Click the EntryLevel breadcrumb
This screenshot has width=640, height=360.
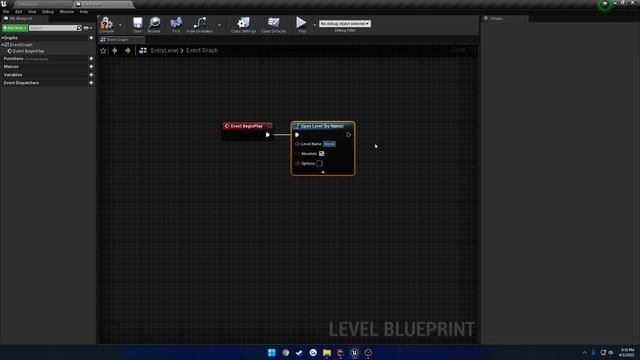[x=164, y=51]
